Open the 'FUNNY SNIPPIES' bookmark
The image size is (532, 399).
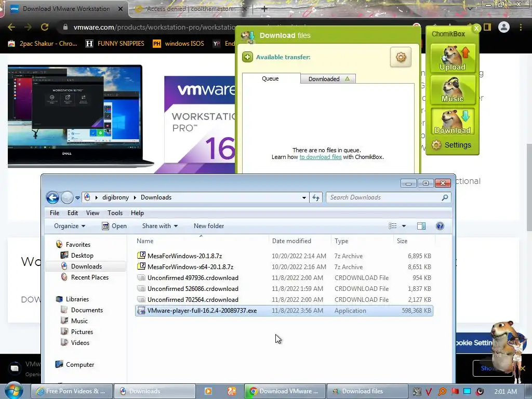pos(115,44)
